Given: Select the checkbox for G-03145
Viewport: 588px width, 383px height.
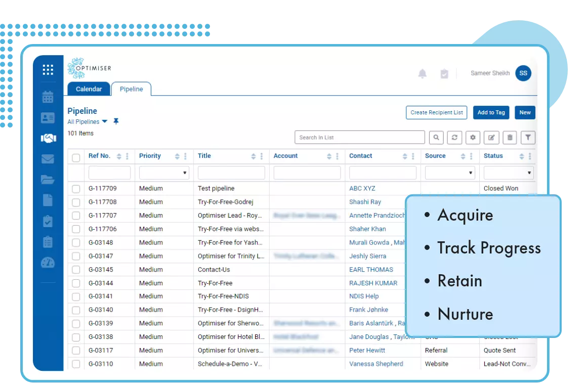Looking at the screenshot, I should pos(76,270).
